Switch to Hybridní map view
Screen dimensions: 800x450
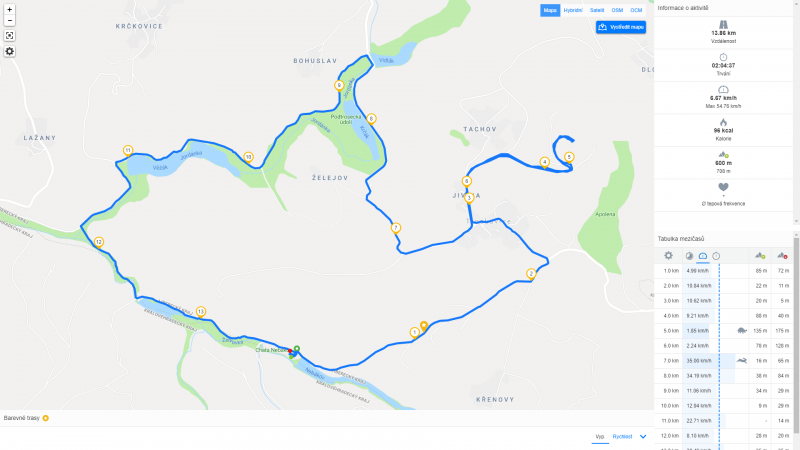pyautogui.click(x=573, y=10)
